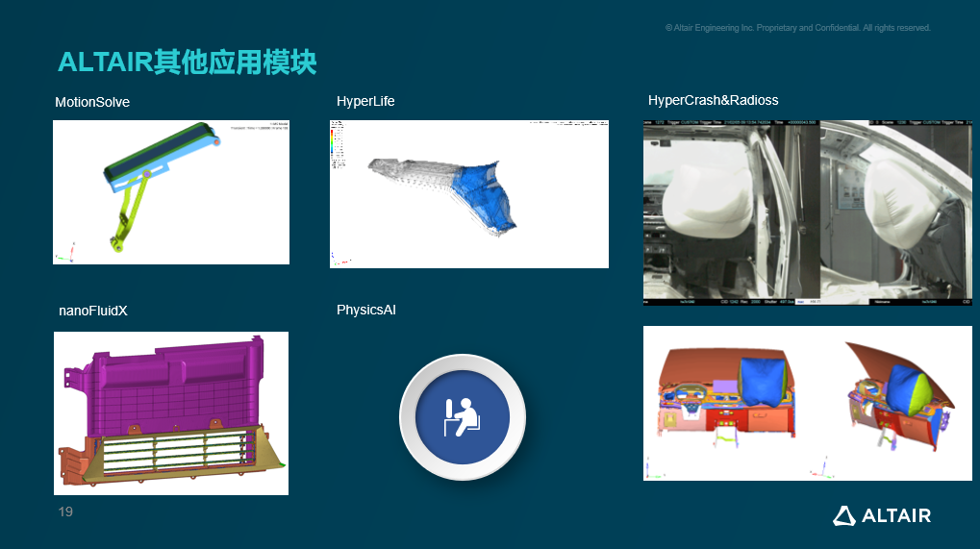Click the PhysicsAI person-at-desk round icon

tap(463, 417)
